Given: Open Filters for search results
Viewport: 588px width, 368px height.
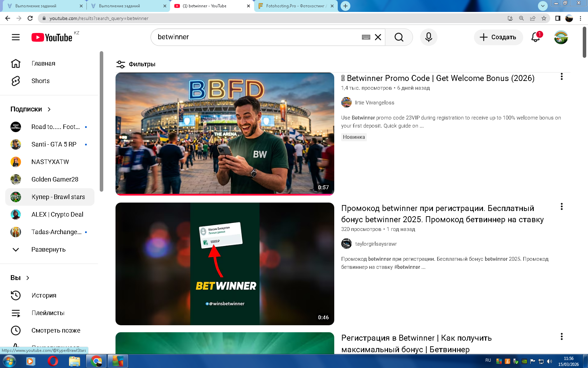Looking at the screenshot, I should tap(136, 64).
